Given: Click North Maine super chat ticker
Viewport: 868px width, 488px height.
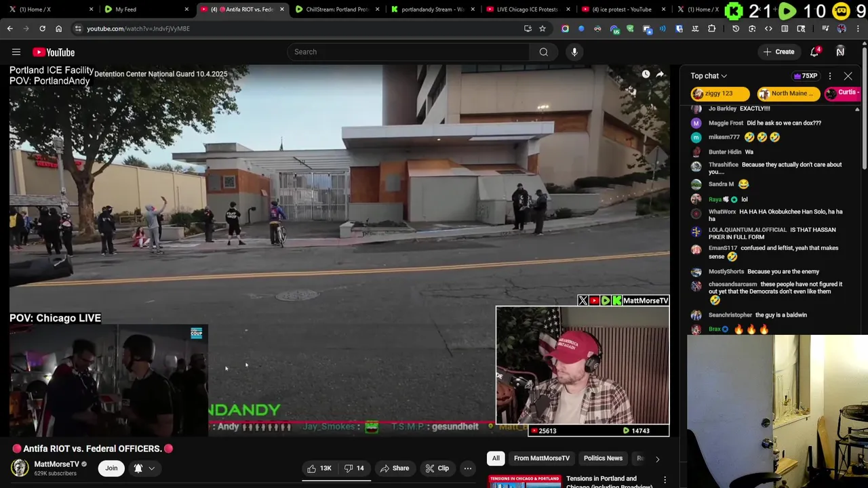Looking at the screenshot, I should (x=787, y=94).
